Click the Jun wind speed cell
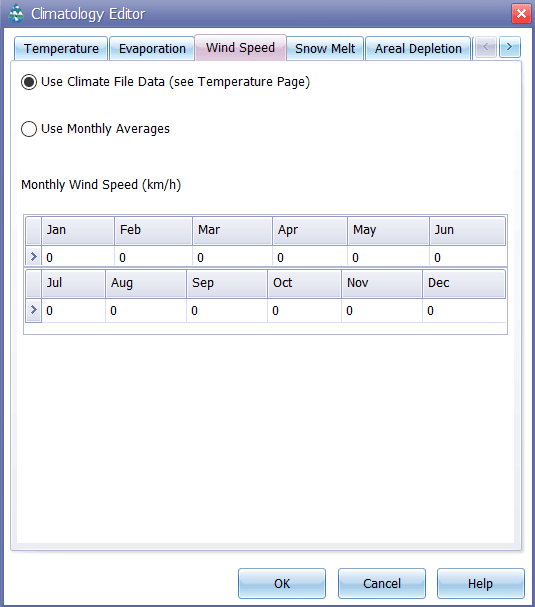The height and width of the screenshot is (607, 535). pyautogui.click(x=468, y=257)
